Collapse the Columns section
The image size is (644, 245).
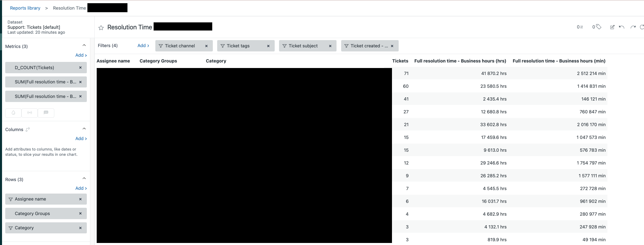(x=84, y=129)
